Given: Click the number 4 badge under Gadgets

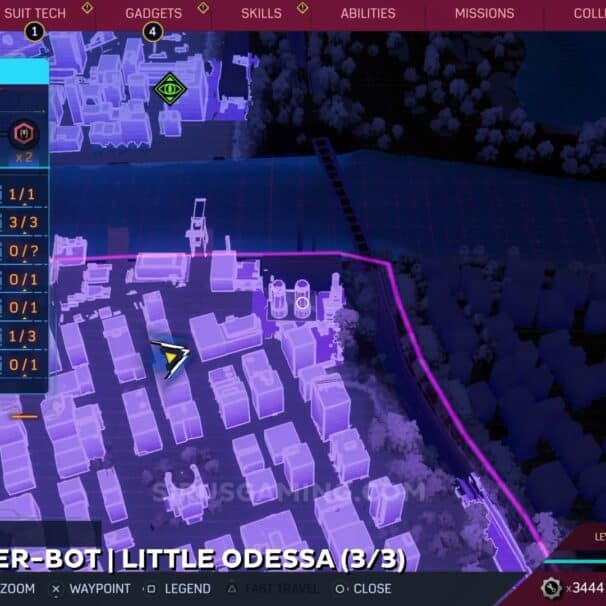Looking at the screenshot, I should [153, 32].
